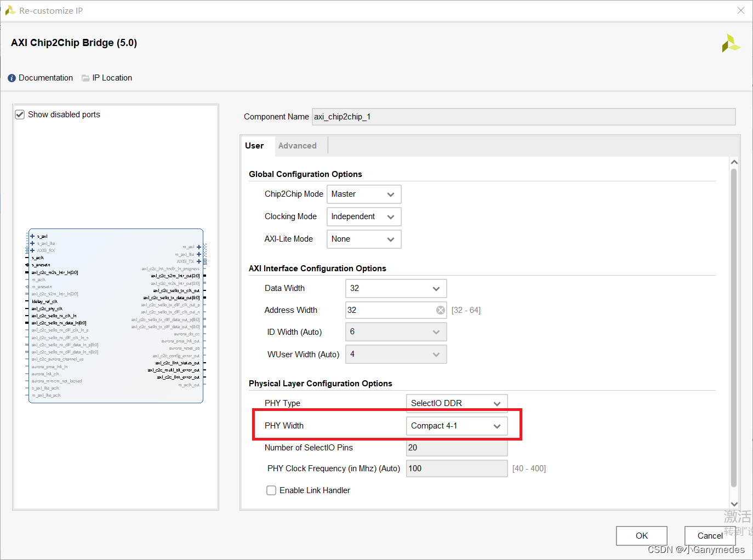753x560 pixels.
Task: Select the s_aresetn port in the diagram
Action: click(x=41, y=265)
